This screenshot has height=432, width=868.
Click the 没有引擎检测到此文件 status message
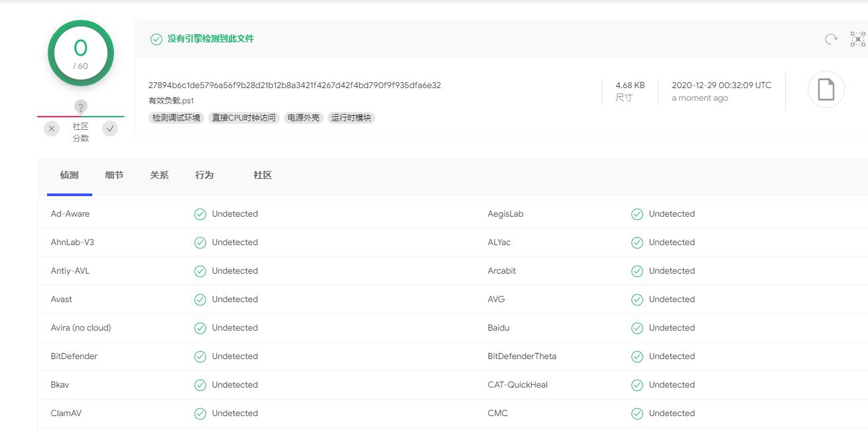[x=211, y=39]
